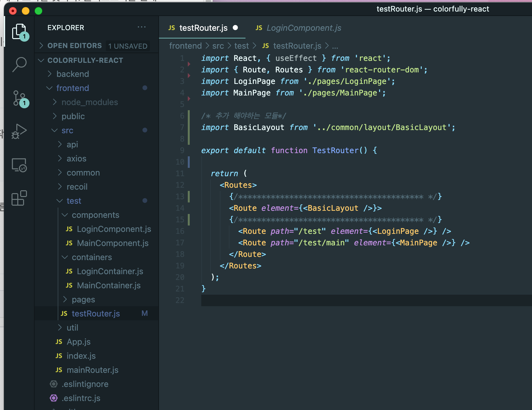
Task: Click the frontend breadcrumb segment
Action: pos(185,46)
